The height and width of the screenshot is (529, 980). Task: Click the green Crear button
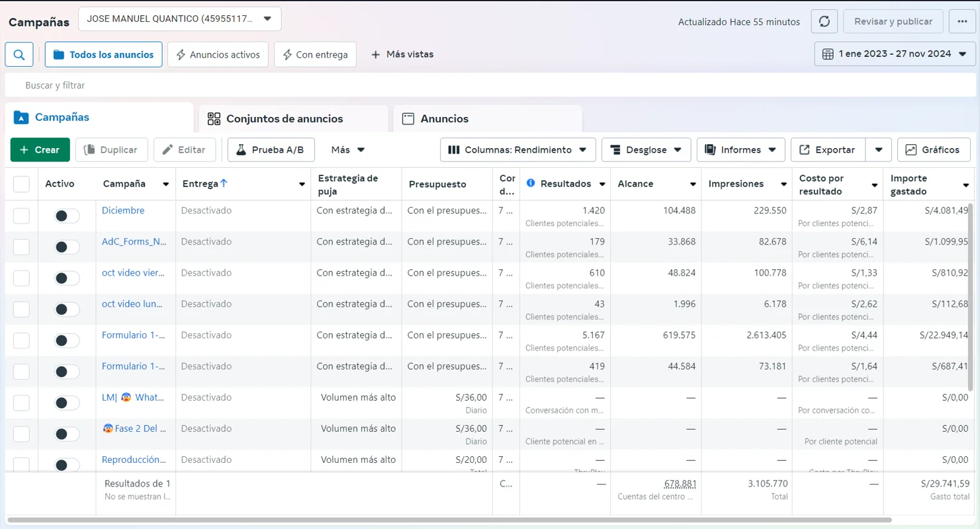[40, 150]
